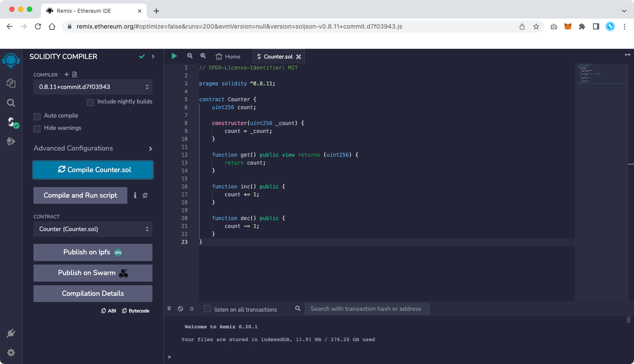Image resolution: width=634 pixels, height=364 pixels.
Task: Open Remix settings gear icon
Action: point(11,353)
